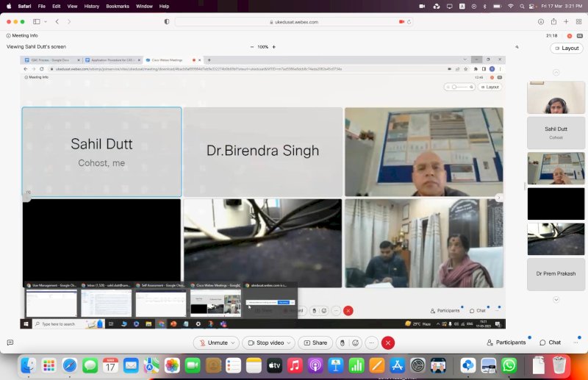Image resolution: width=588 pixels, height=380 pixels.
Task: Zoom out the shared screen with minus
Action: tap(252, 47)
